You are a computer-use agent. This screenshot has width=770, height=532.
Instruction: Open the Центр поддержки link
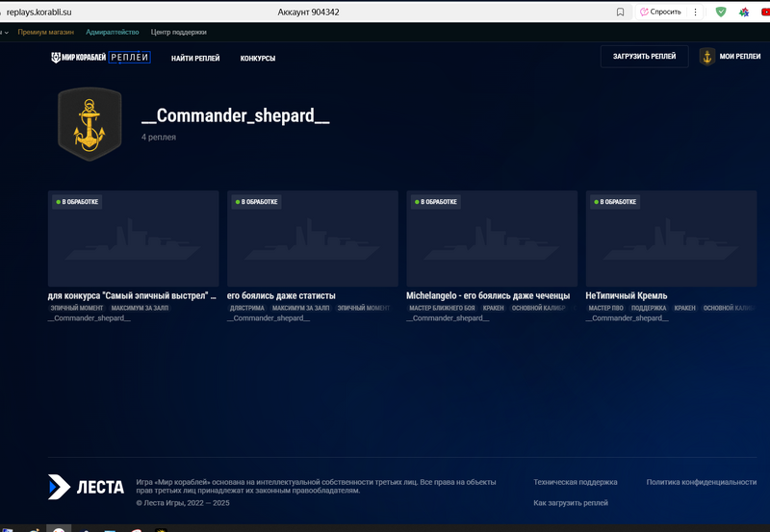click(x=179, y=32)
